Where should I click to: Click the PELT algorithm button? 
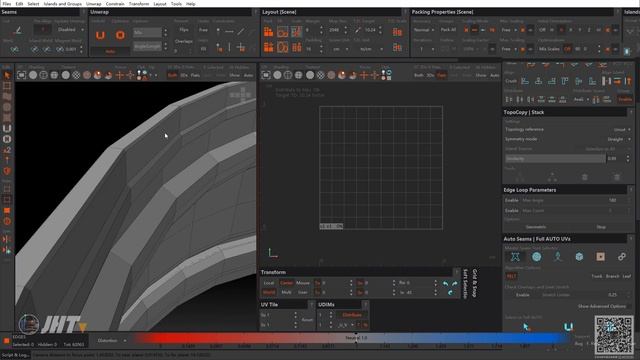point(511,276)
